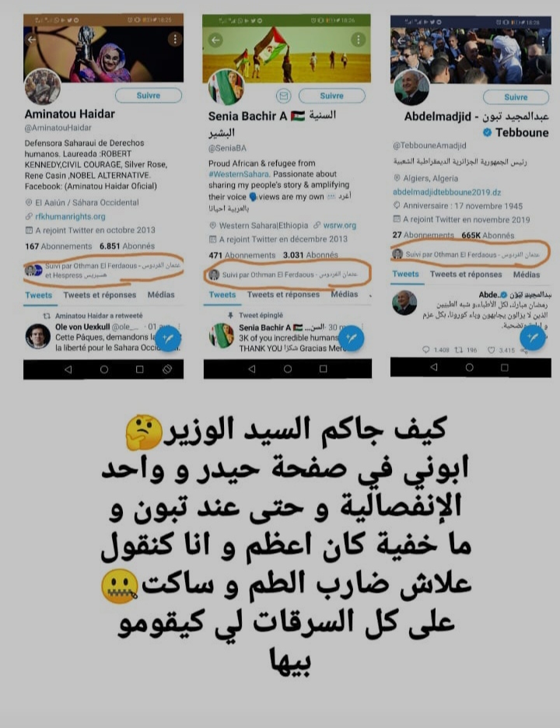
Task: Tap message envelope icon on Senia Bachir profile
Action: [283, 96]
